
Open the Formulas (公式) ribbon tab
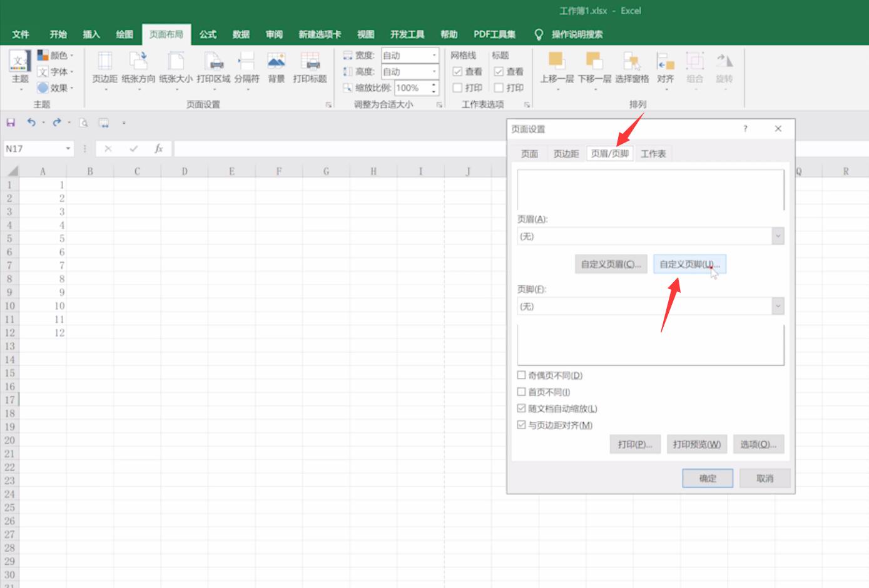(208, 34)
